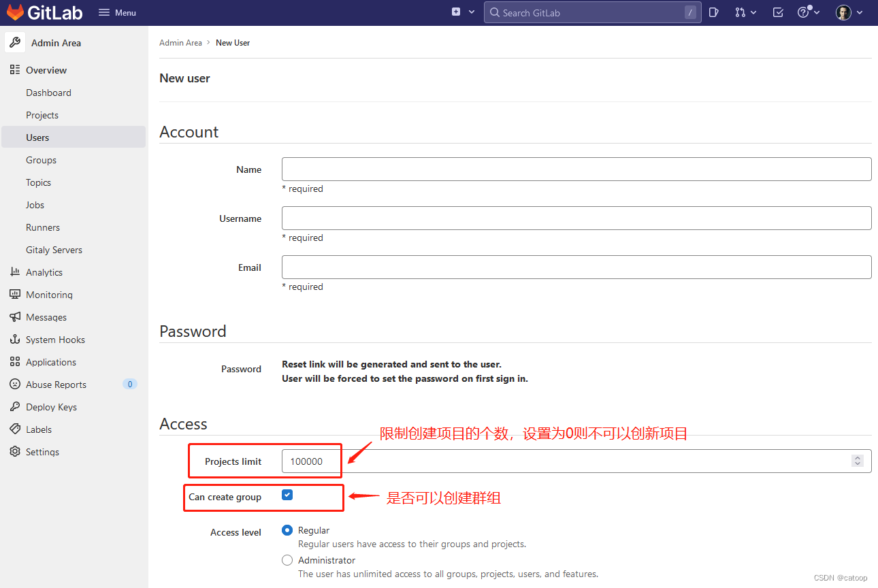The width and height of the screenshot is (878, 588).
Task: Open the hamburger Menu in the top bar
Action: (x=117, y=12)
